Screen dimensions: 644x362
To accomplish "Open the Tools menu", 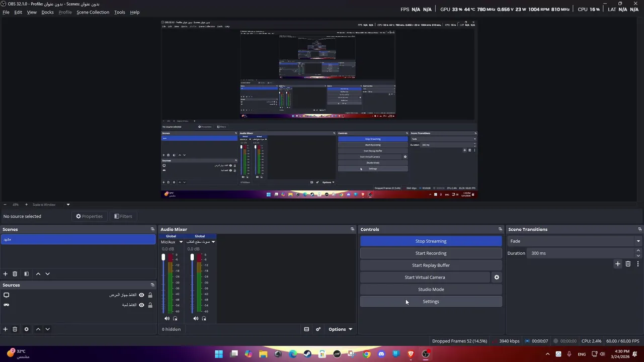I will [x=120, y=12].
